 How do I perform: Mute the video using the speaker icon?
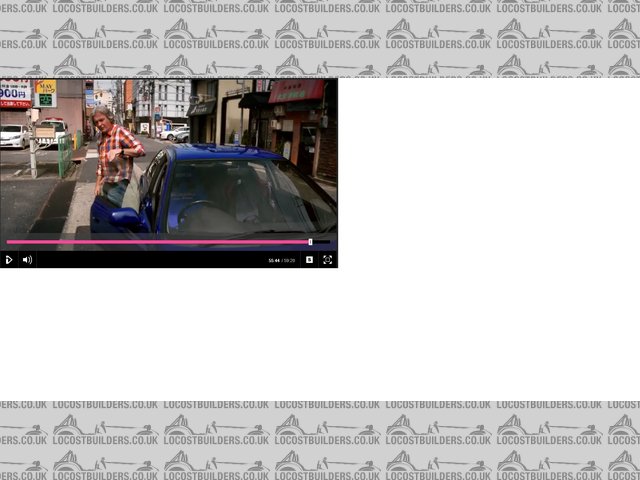pyautogui.click(x=27, y=260)
